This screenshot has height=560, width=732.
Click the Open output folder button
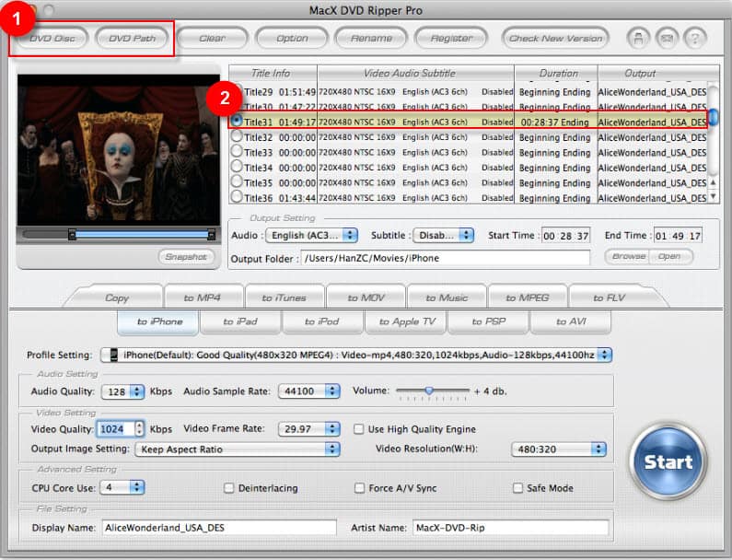coord(670,256)
